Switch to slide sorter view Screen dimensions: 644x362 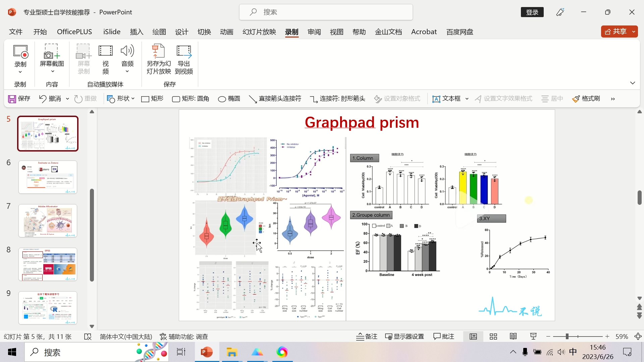click(493, 337)
